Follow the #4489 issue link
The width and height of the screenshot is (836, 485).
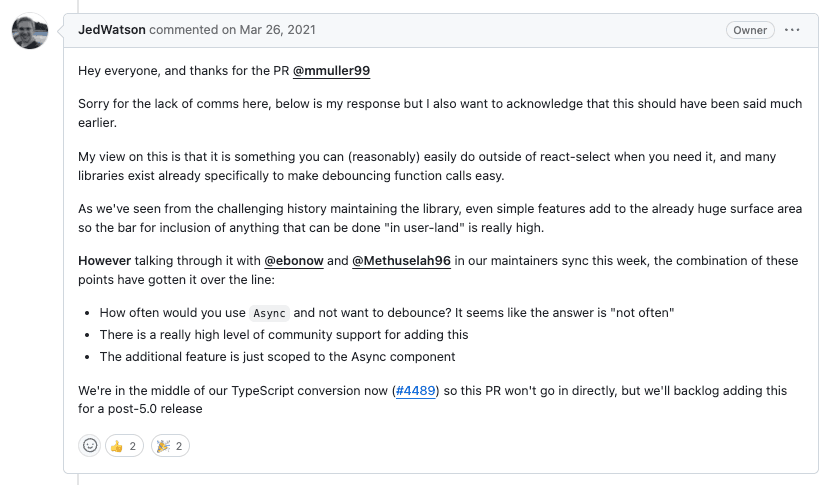(x=416, y=390)
